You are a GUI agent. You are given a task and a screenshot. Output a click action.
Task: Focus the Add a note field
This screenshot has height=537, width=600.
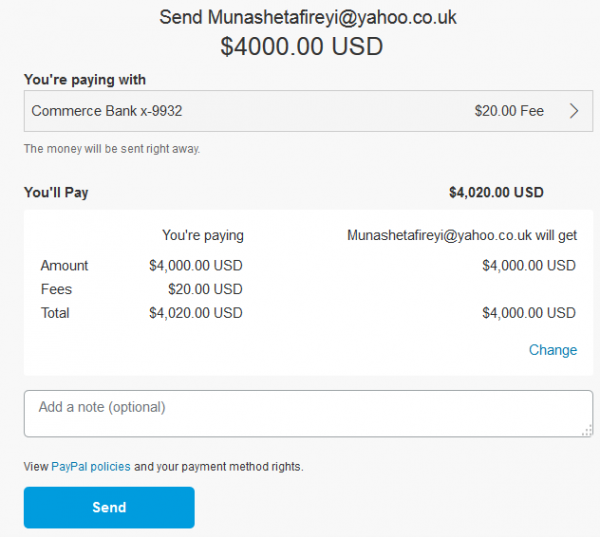tap(300, 413)
